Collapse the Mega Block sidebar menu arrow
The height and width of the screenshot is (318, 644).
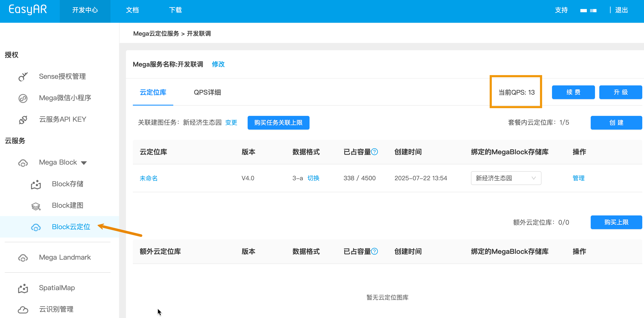pyautogui.click(x=84, y=163)
